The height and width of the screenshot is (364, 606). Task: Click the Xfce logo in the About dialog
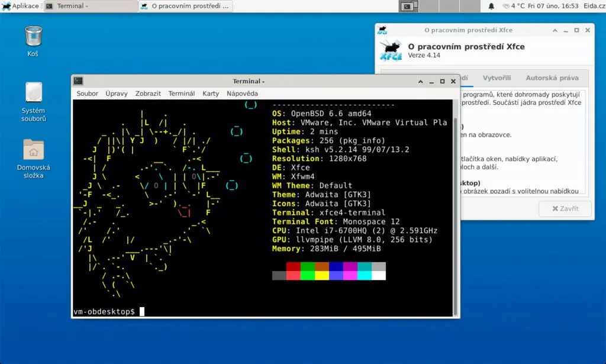(391, 51)
